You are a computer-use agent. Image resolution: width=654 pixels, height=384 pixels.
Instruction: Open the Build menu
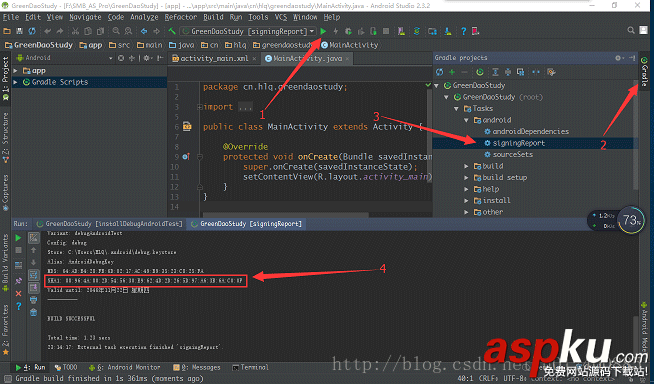[x=214, y=17]
